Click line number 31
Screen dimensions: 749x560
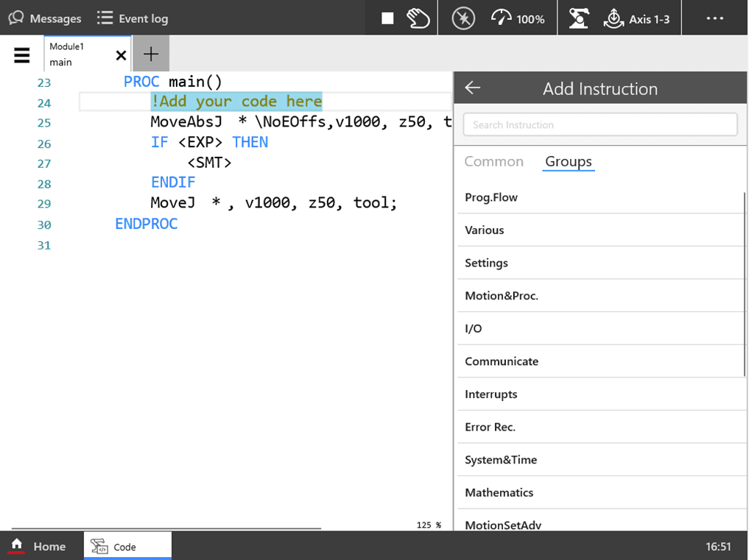44,245
